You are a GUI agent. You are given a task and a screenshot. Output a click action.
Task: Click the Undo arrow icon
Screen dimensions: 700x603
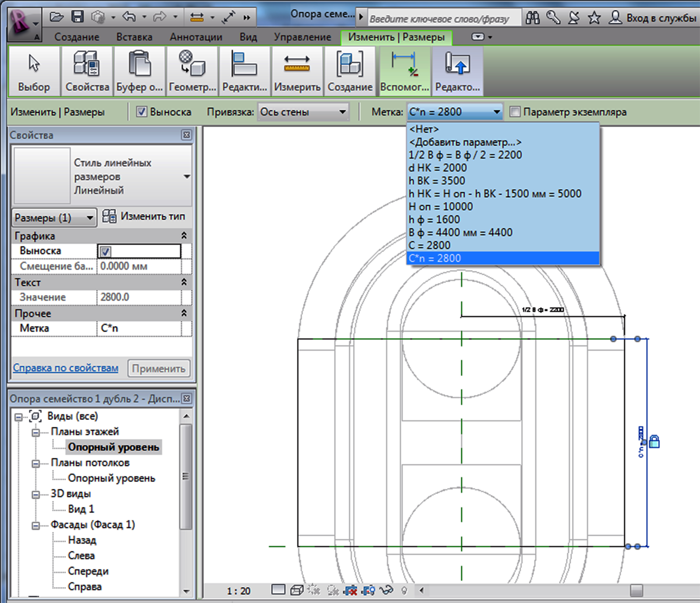tap(129, 16)
